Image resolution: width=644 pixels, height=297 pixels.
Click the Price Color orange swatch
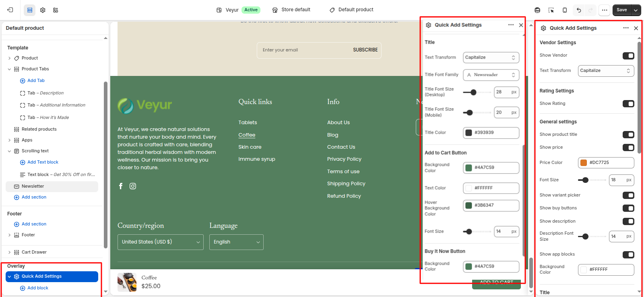pos(584,163)
